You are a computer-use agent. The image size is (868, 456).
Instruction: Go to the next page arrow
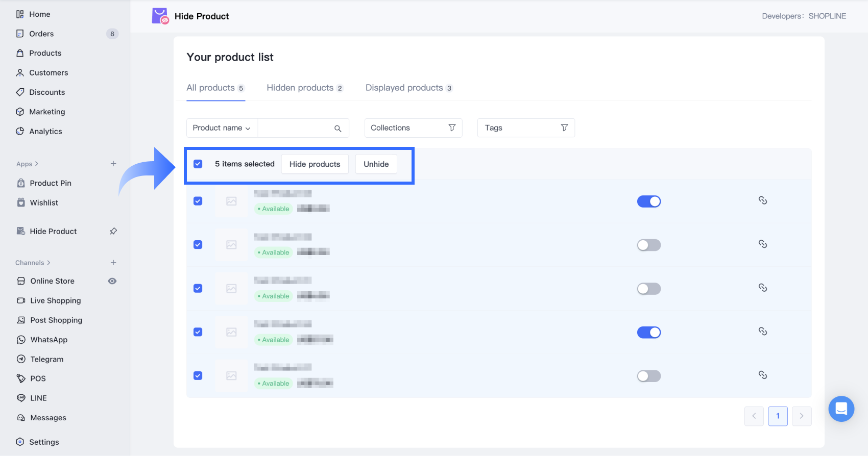[801, 416]
